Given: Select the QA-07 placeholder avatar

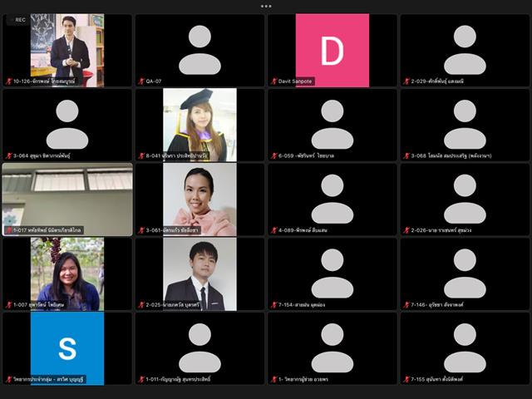Looking at the screenshot, I should click(x=199, y=50).
